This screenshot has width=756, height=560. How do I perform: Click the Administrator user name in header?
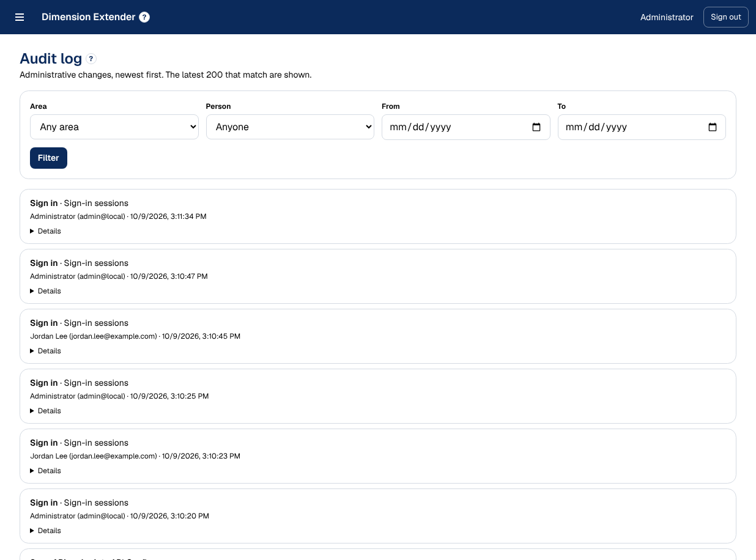tap(667, 17)
